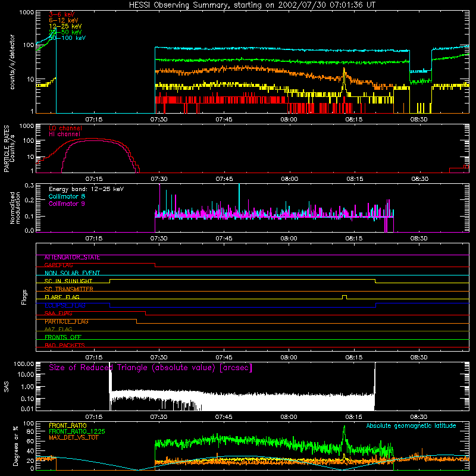476x476 pixels.
Task: Click the FLARE_FLAG pulse near 08:13
Action: tap(345, 297)
